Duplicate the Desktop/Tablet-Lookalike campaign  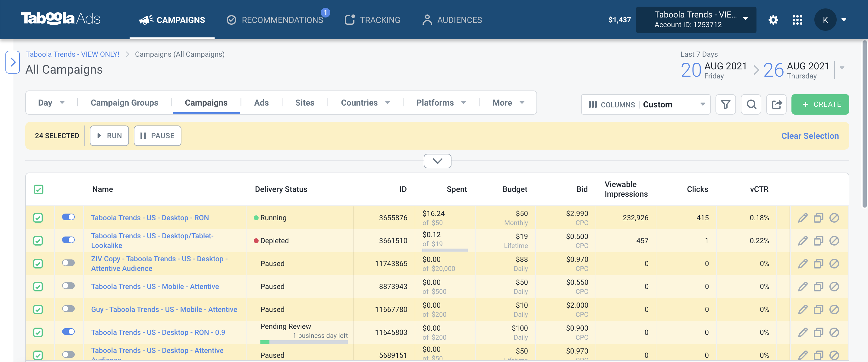tap(819, 240)
